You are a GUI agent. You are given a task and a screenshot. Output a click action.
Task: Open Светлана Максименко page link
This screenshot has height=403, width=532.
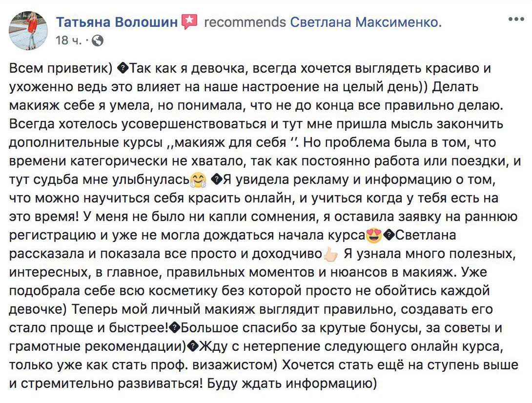point(366,22)
